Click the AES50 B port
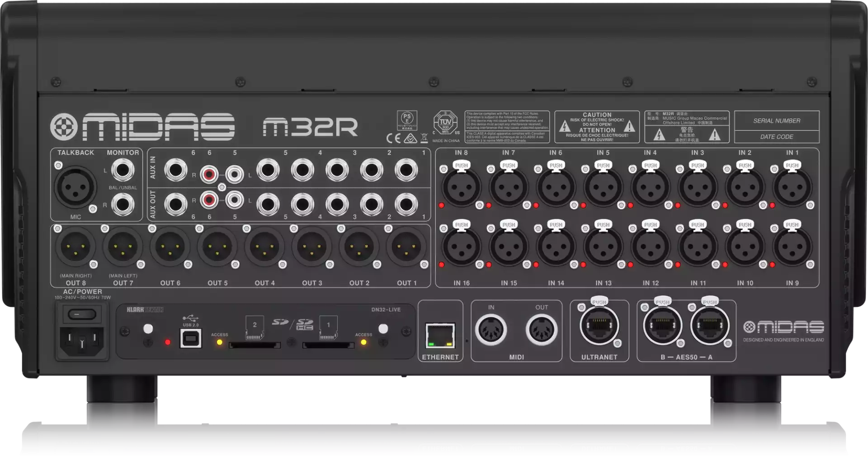868x458 pixels. click(663, 325)
